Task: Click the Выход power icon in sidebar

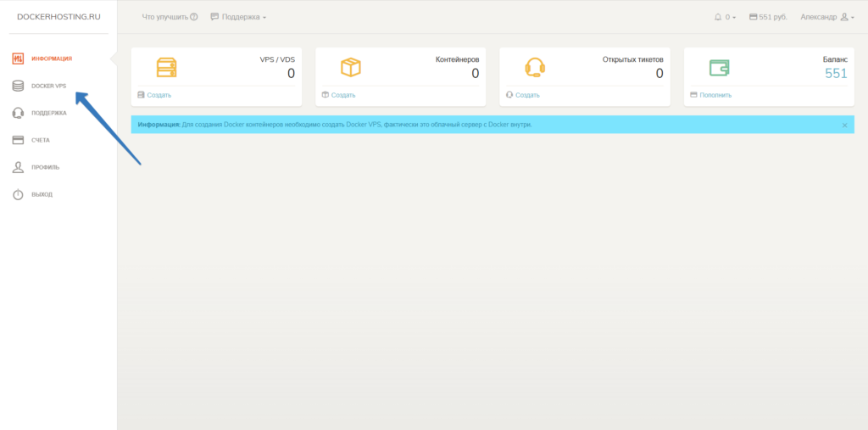Action: (18, 194)
